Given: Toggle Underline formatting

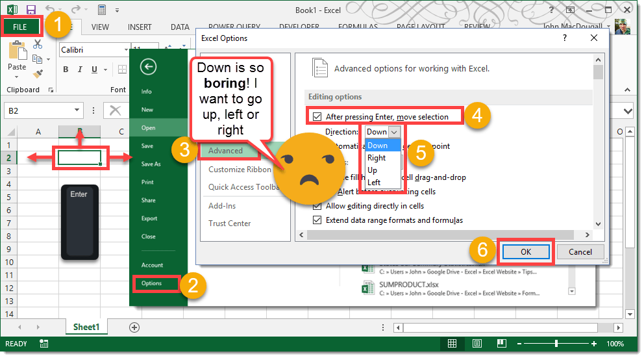Looking at the screenshot, I should tap(95, 70).
